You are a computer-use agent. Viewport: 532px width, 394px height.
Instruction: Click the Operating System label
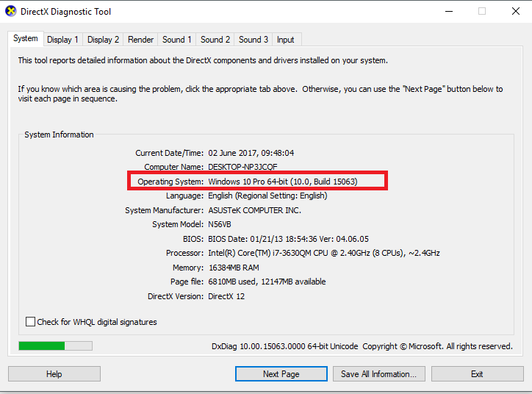[170, 182]
